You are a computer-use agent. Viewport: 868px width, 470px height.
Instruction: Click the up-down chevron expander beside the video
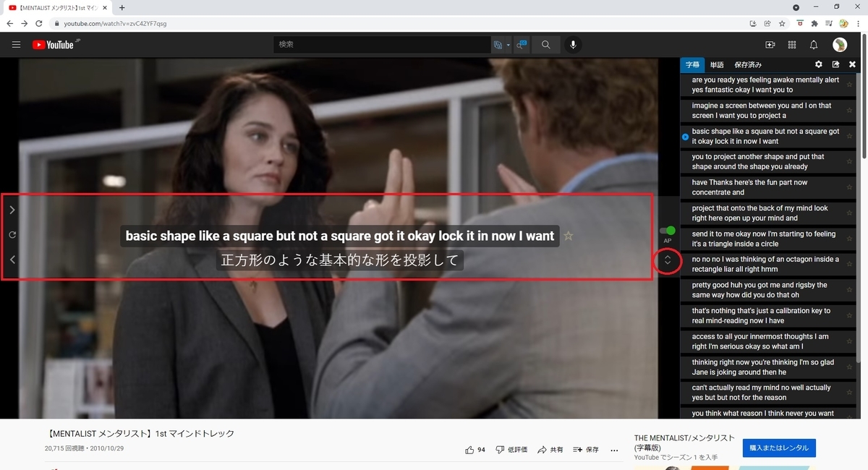point(668,260)
